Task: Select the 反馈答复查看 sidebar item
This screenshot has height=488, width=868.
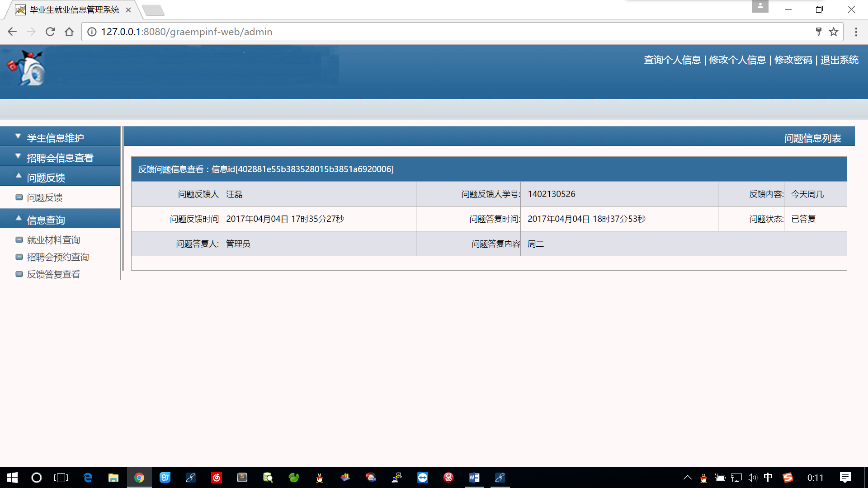Action: [x=53, y=274]
